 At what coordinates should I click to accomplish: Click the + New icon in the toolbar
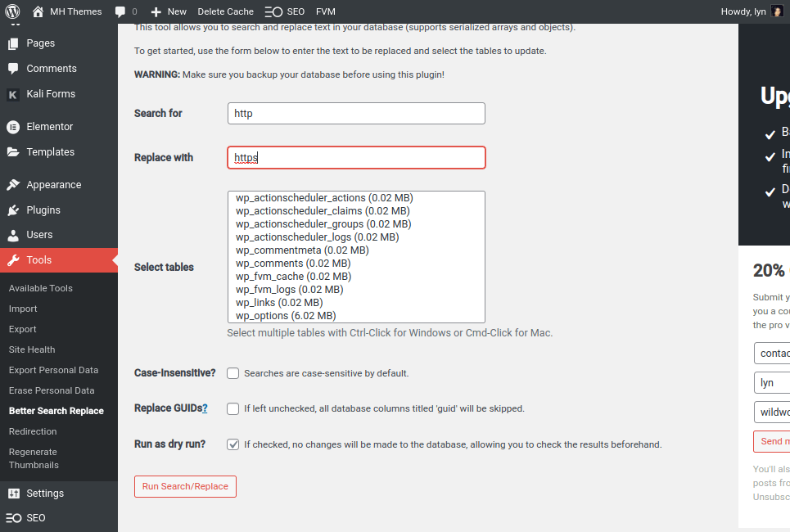tap(157, 11)
